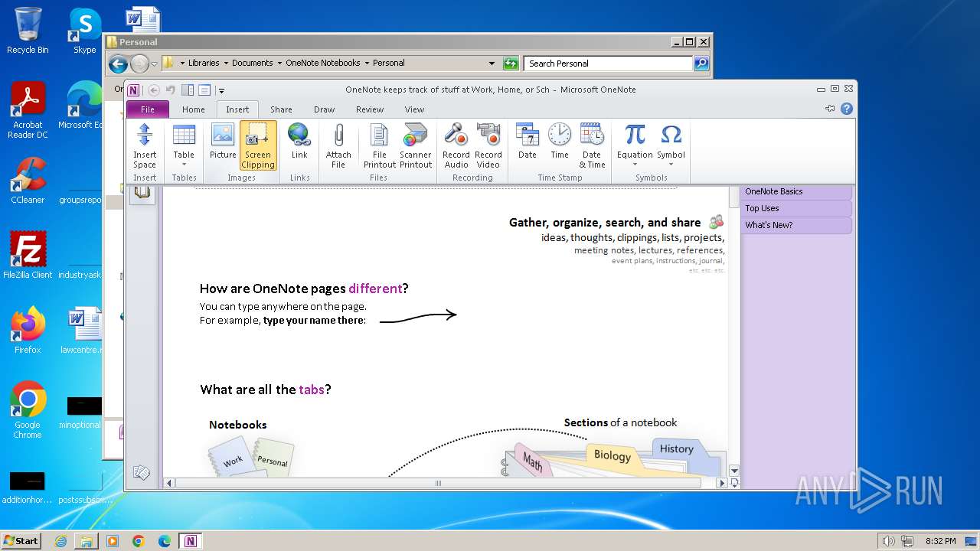980x551 pixels.
Task: Click the Insert Space tool
Action: (x=145, y=145)
